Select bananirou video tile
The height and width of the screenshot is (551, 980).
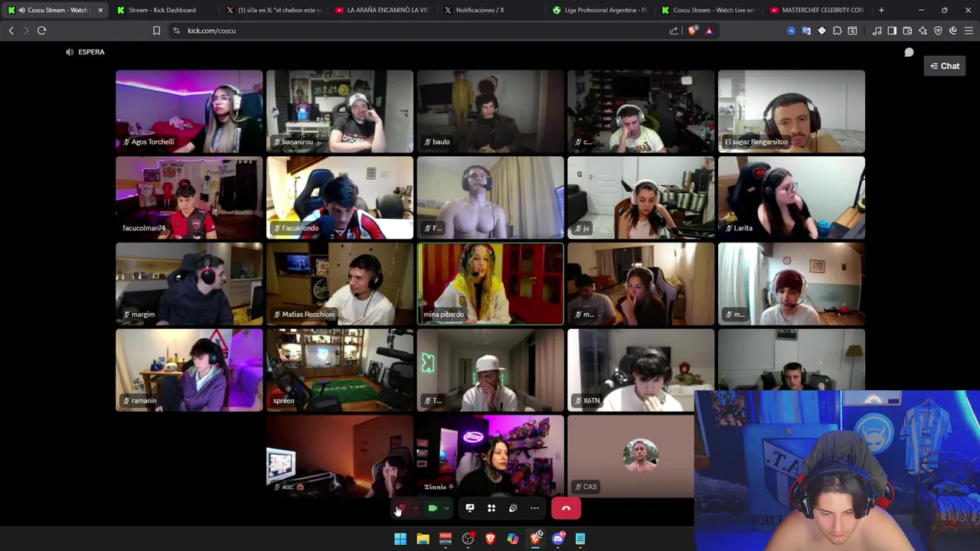(x=340, y=111)
